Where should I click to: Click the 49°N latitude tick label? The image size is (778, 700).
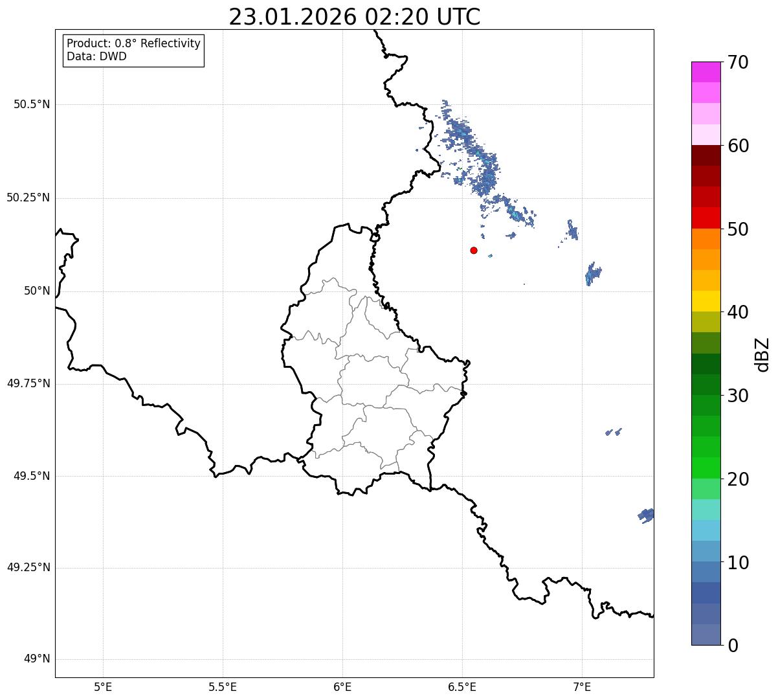coord(37,659)
